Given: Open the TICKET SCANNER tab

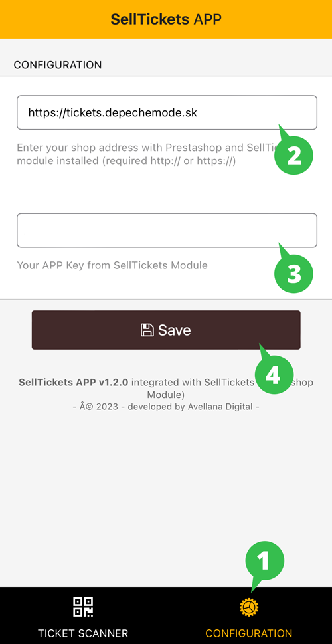Looking at the screenshot, I should 83,616.
